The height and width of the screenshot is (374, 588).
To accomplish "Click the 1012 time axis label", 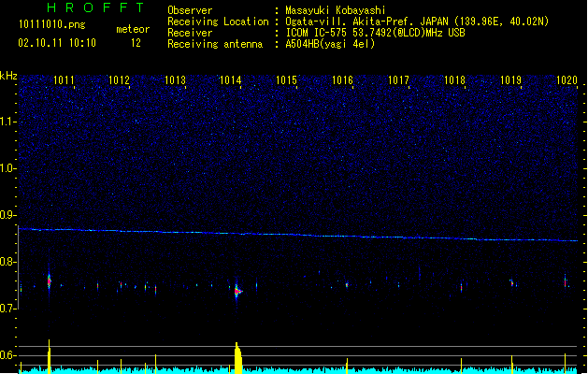I will point(119,80).
